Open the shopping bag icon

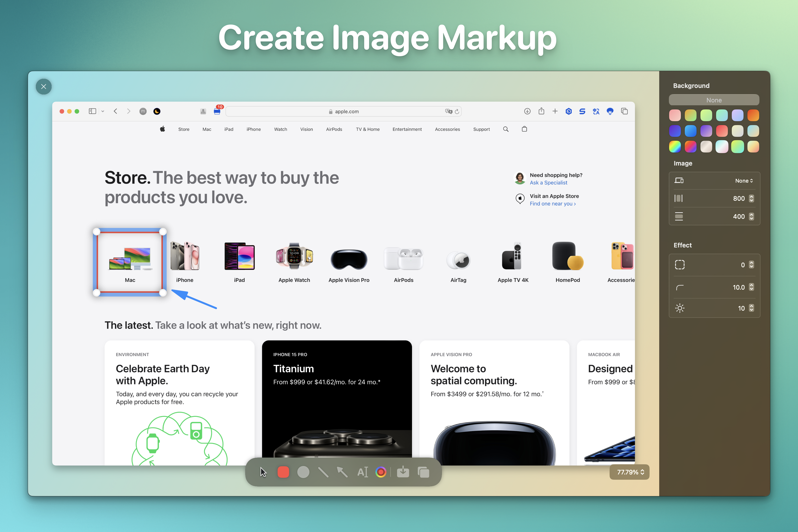tap(525, 129)
